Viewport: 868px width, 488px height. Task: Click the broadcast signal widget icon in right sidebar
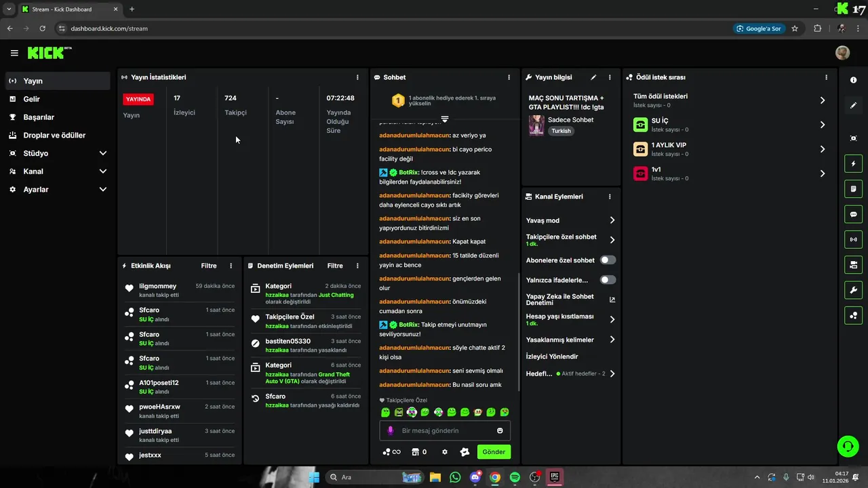point(854,239)
